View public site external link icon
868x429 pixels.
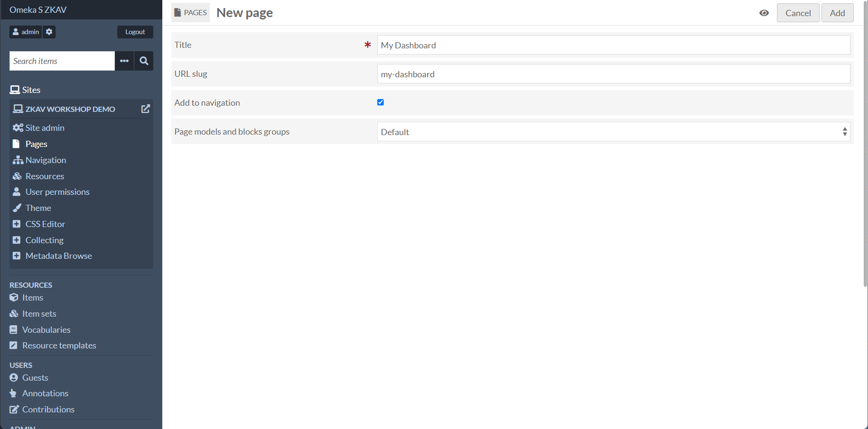click(x=146, y=109)
